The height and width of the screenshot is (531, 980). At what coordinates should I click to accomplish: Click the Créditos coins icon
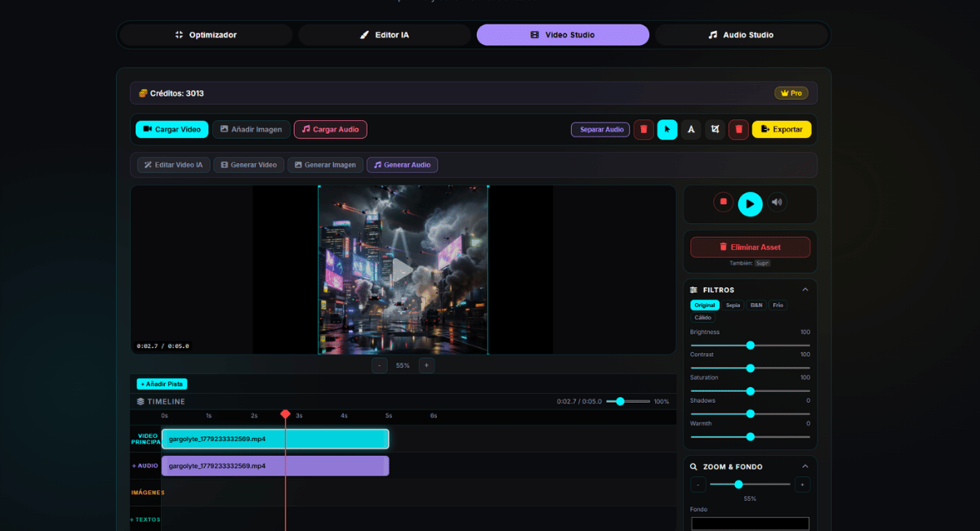pyautogui.click(x=142, y=93)
